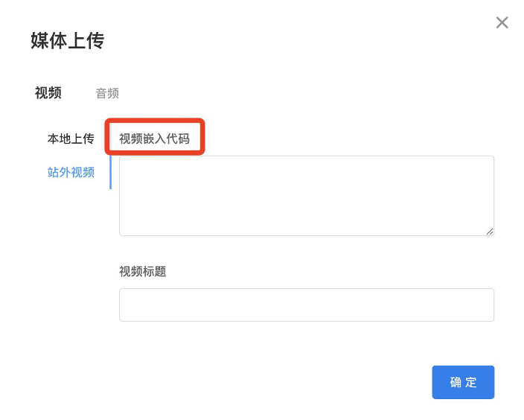524x420 pixels.
Task: Select 站外视频 in the side menu
Action: point(71,173)
